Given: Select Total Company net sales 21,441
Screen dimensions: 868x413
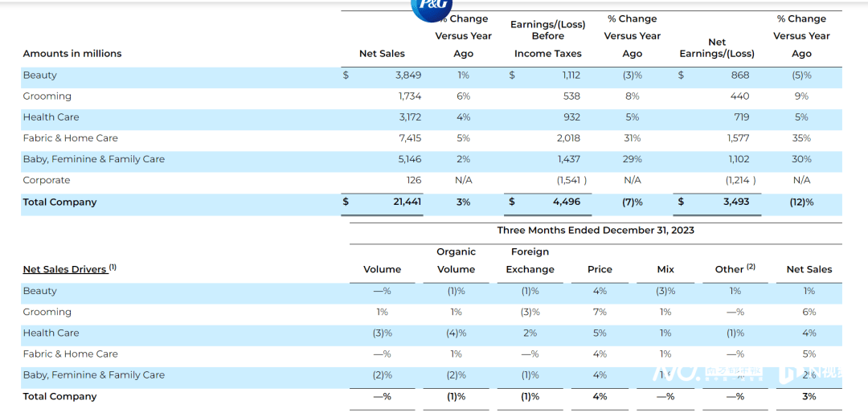Looking at the screenshot, I should tap(407, 202).
